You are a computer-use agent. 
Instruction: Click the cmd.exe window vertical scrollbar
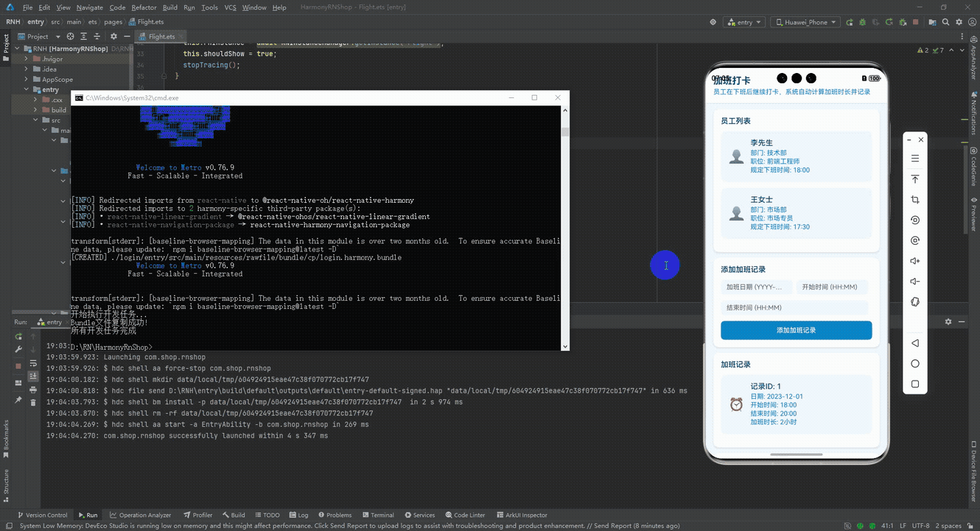click(565, 228)
